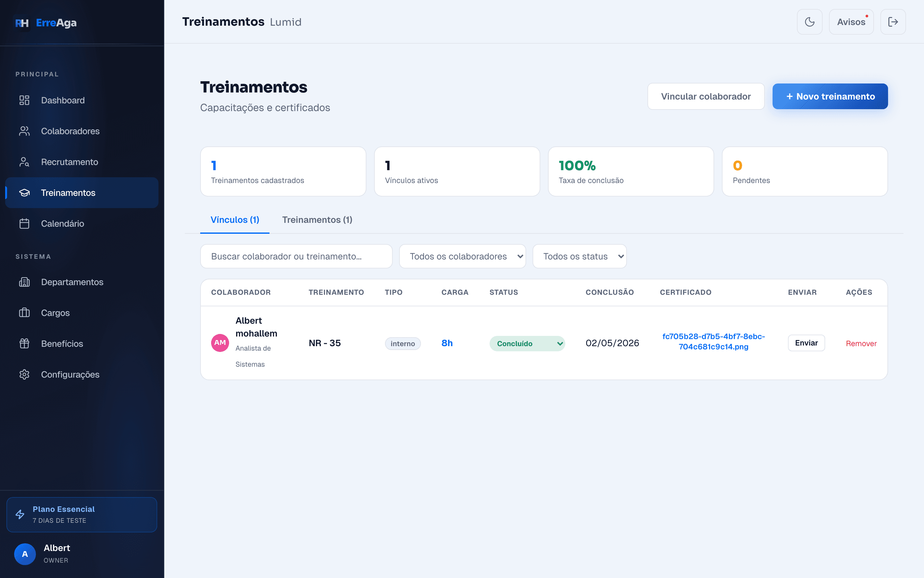
Task: Click the STATUS column header
Action: (504, 293)
